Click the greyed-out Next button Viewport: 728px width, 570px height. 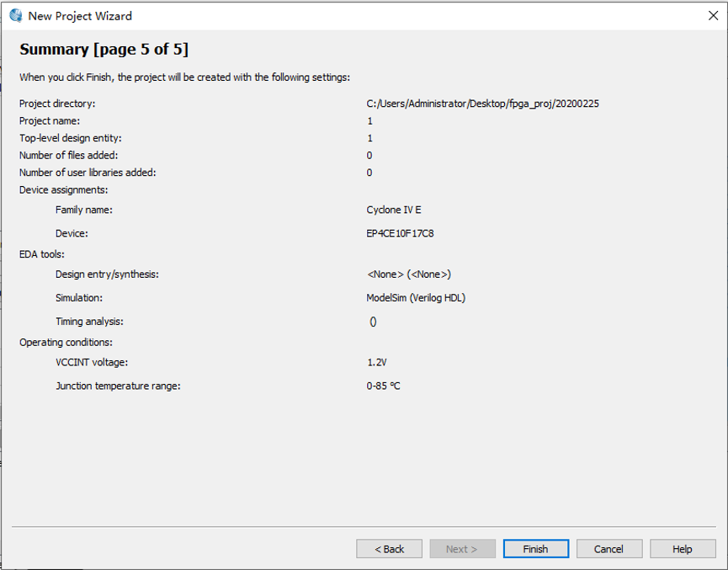point(461,549)
